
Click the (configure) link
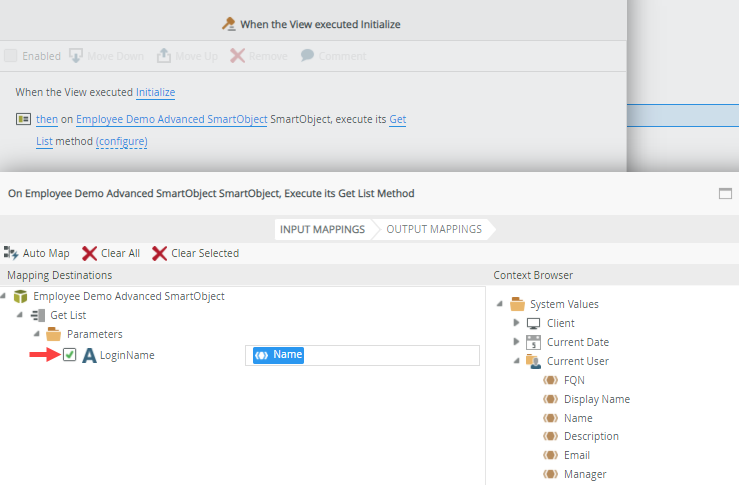point(121,141)
